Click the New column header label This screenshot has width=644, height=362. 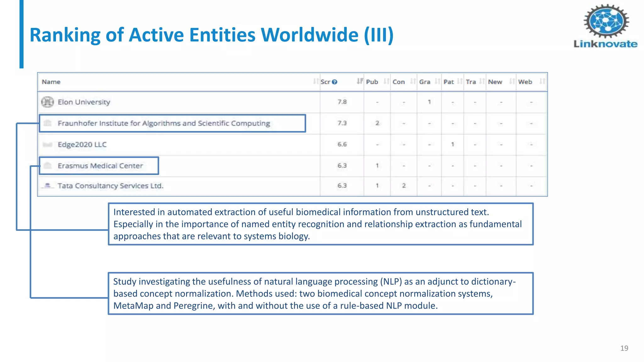[x=495, y=82]
